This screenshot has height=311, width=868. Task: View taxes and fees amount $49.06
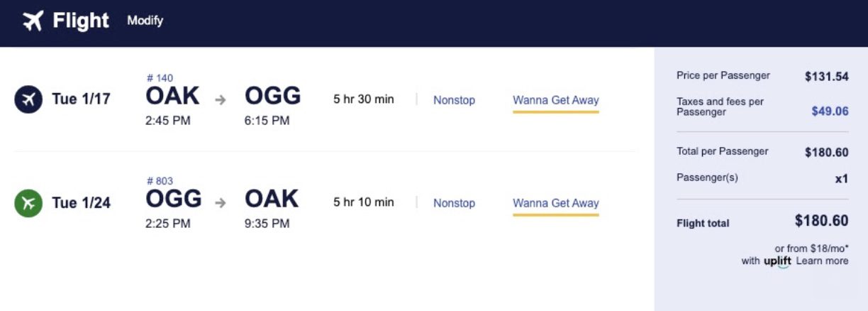tap(830, 111)
